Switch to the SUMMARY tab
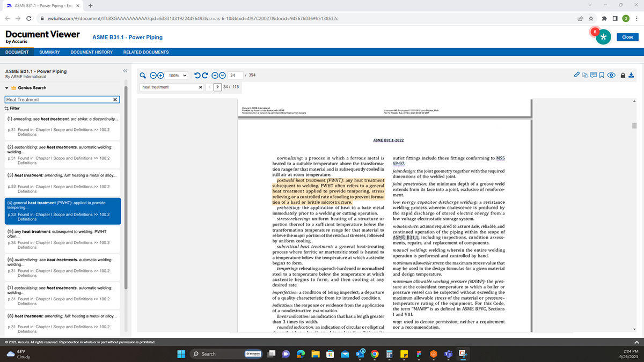Screen dimensions: 644x362 point(49,52)
